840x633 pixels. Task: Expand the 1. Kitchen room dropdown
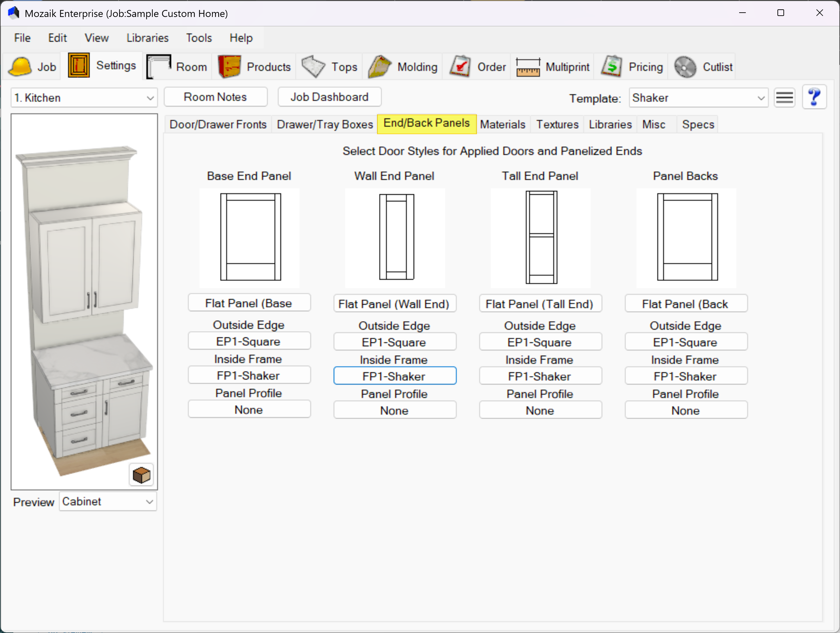point(150,98)
